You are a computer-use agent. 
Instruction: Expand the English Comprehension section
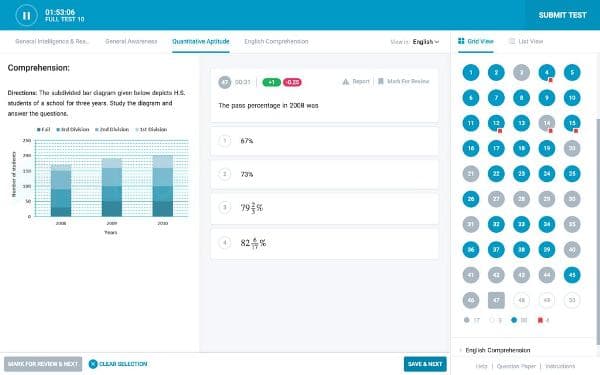497,350
